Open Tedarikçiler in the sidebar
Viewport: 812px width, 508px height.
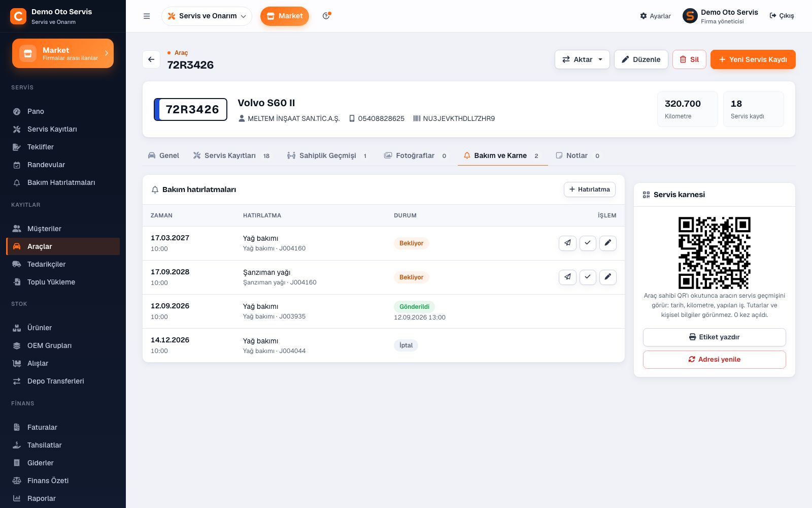(x=63, y=264)
